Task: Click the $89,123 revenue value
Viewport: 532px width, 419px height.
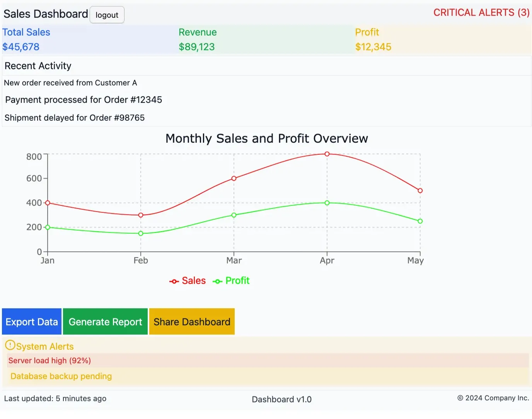Action: (x=197, y=47)
